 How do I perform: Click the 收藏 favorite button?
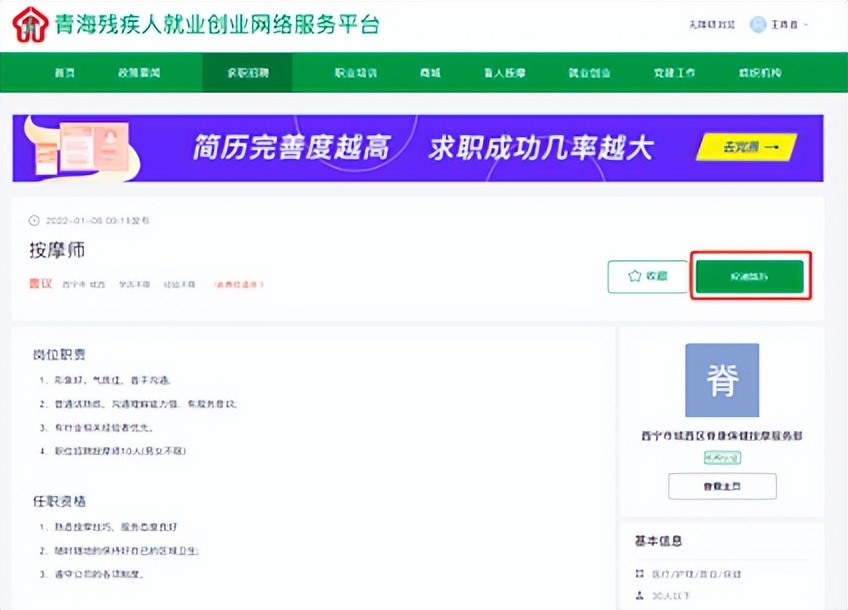(x=647, y=276)
